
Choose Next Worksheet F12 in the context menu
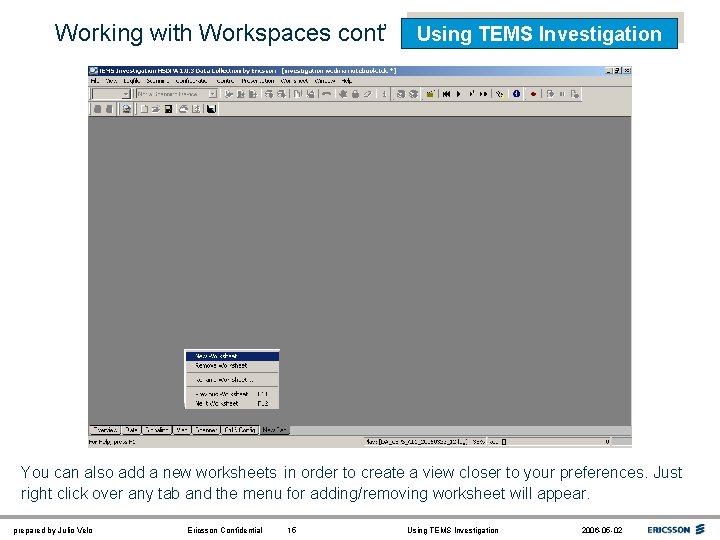click(x=232, y=403)
